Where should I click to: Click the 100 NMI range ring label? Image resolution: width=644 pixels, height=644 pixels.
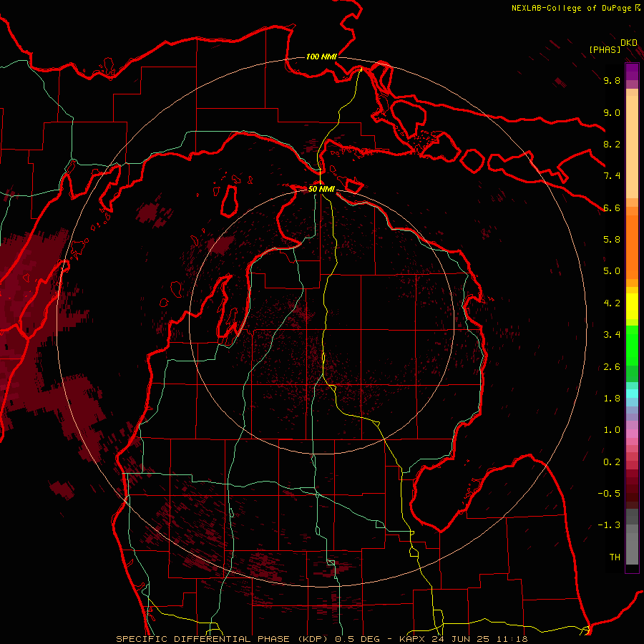click(321, 57)
